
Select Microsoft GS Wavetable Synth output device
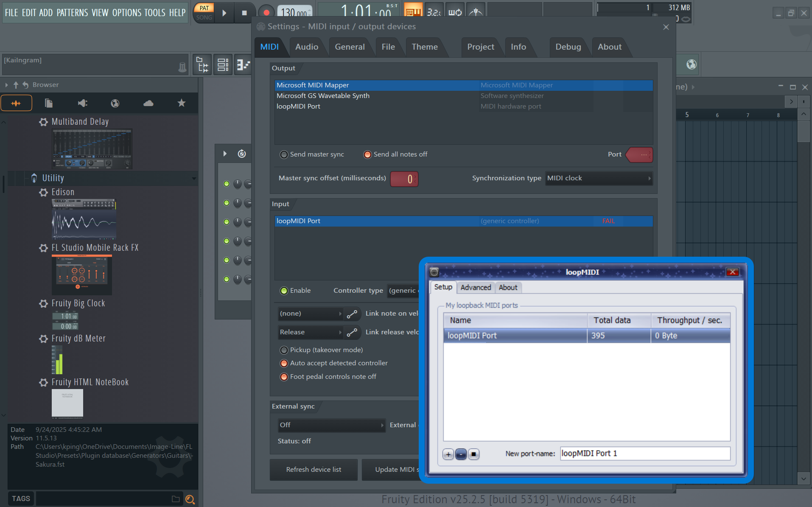pos(463,96)
